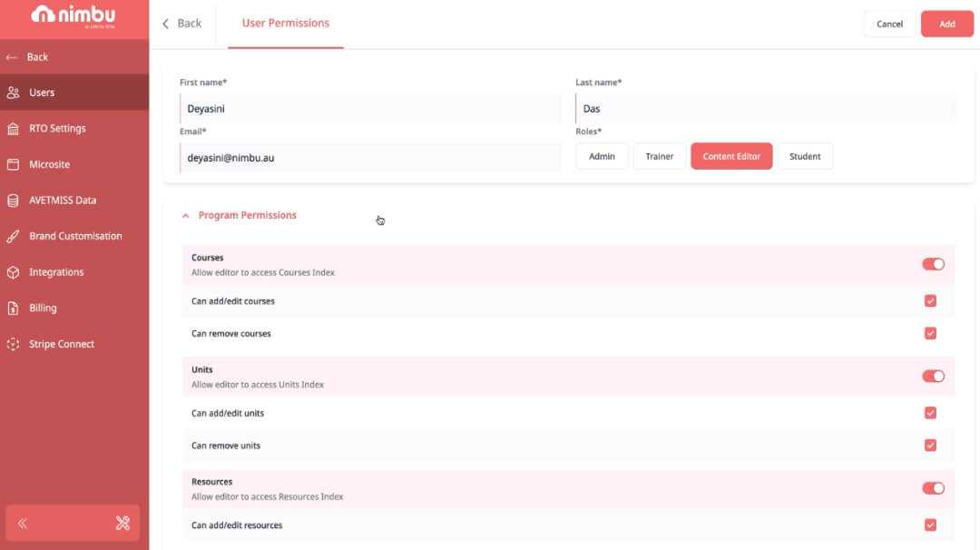Screen dimensions: 980x550
Task: Select the tools icon at bottom left
Action: click(122, 522)
